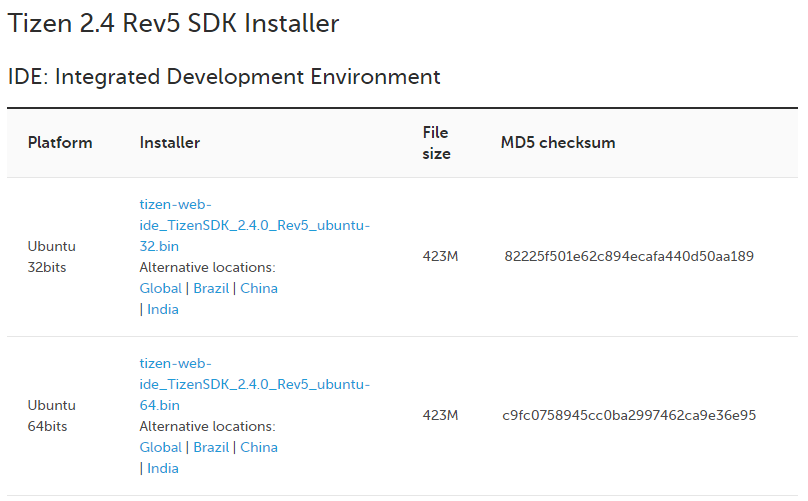This screenshot has width=808, height=501.
Task: Open the China mirror for Ubuntu 32bits
Action: (x=259, y=288)
